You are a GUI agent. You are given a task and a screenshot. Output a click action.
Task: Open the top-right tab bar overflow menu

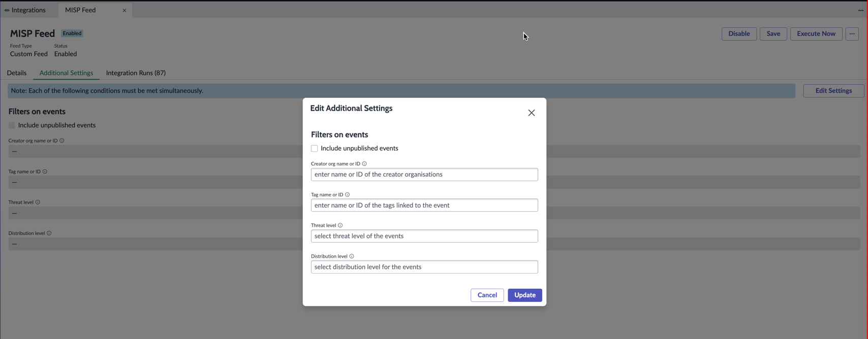pos(861,10)
